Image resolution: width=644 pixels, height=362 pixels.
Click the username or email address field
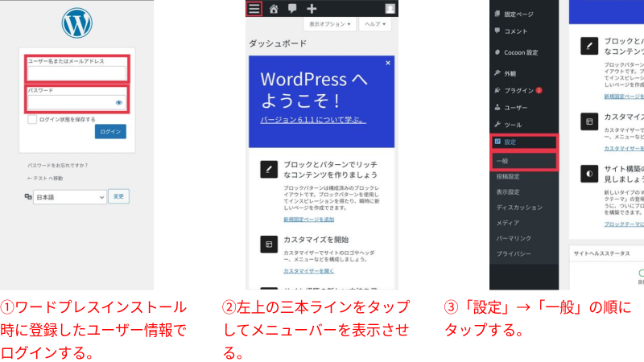tap(76, 73)
